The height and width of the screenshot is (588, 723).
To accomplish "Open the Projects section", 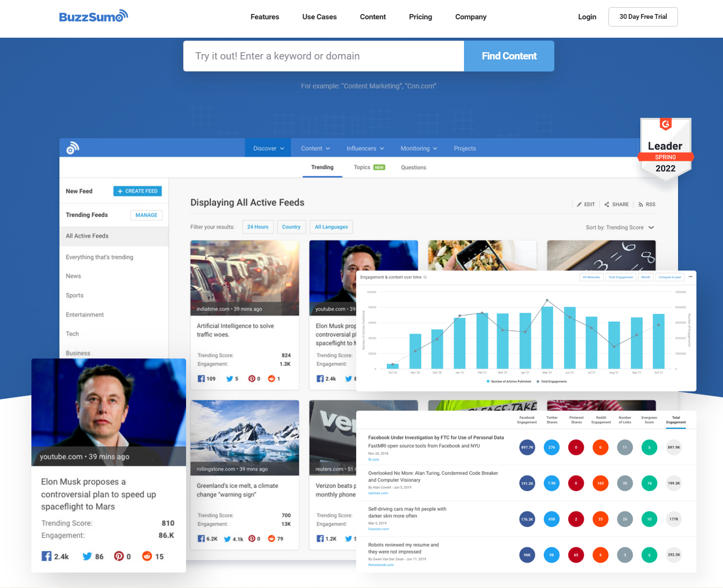I will [x=465, y=148].
